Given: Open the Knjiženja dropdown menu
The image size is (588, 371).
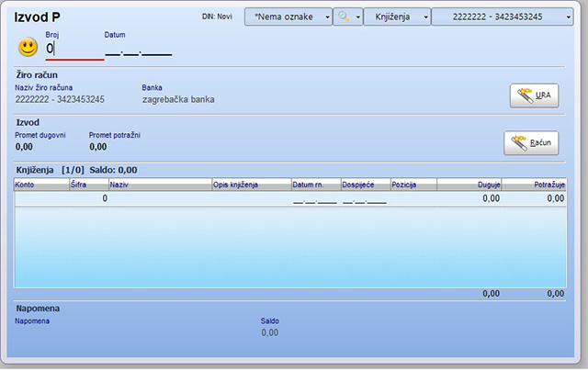Looking at the screenshot, I should click(397, 17).
